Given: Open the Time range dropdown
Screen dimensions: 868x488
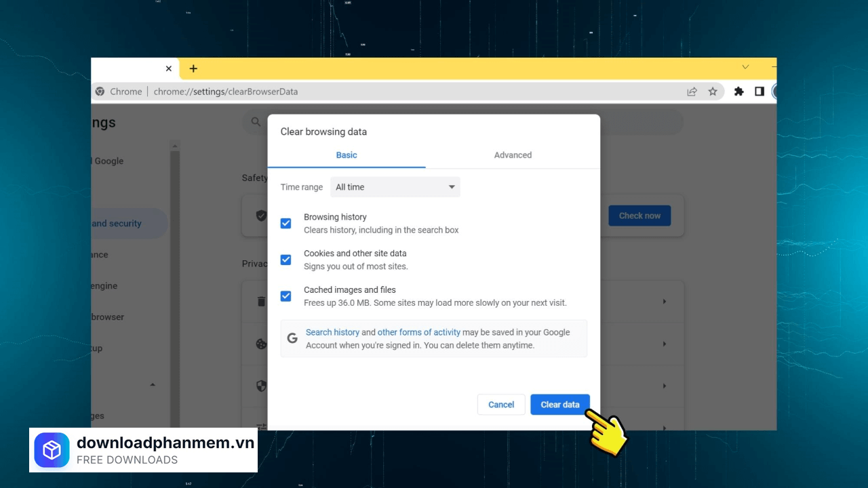Looking at the screenshot, I should click(395, 187).
